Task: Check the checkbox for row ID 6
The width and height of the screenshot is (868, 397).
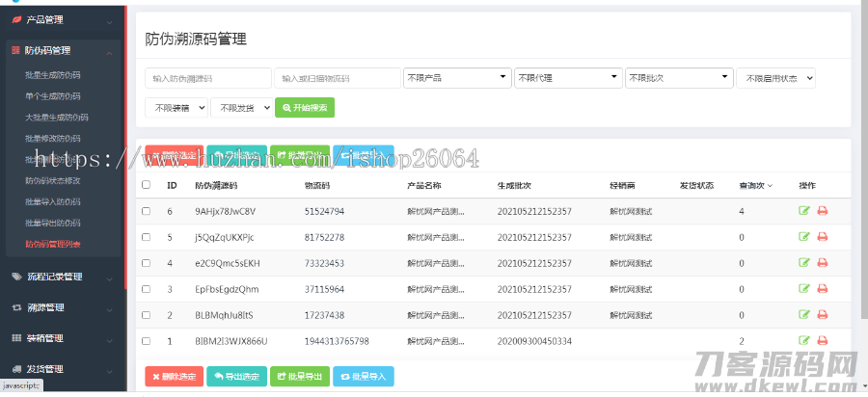Action: [147, 211]
